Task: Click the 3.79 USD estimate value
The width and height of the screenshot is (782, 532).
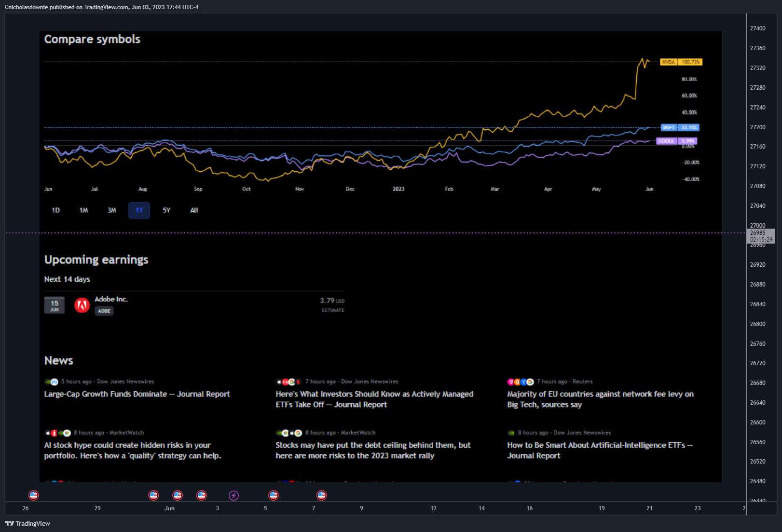Action: 332,300
